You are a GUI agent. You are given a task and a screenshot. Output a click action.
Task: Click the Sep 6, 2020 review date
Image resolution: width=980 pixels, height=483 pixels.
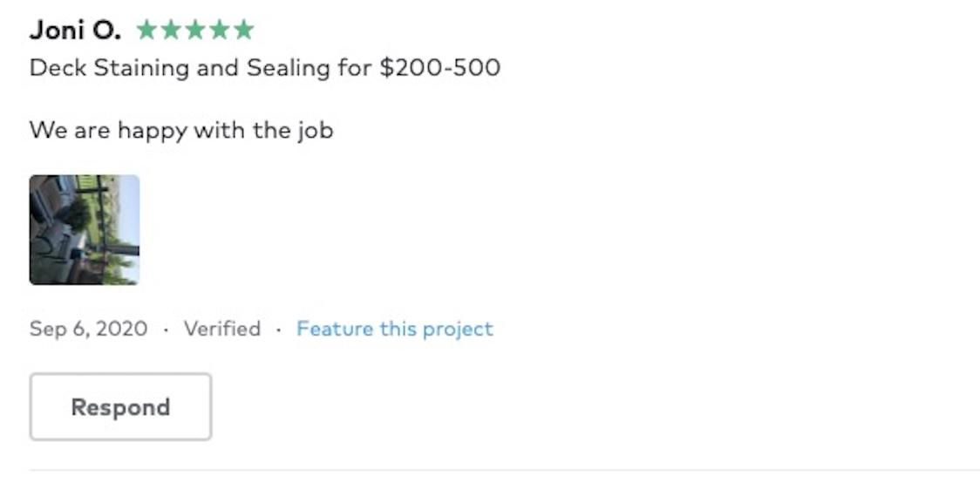[x=88, y=329]
